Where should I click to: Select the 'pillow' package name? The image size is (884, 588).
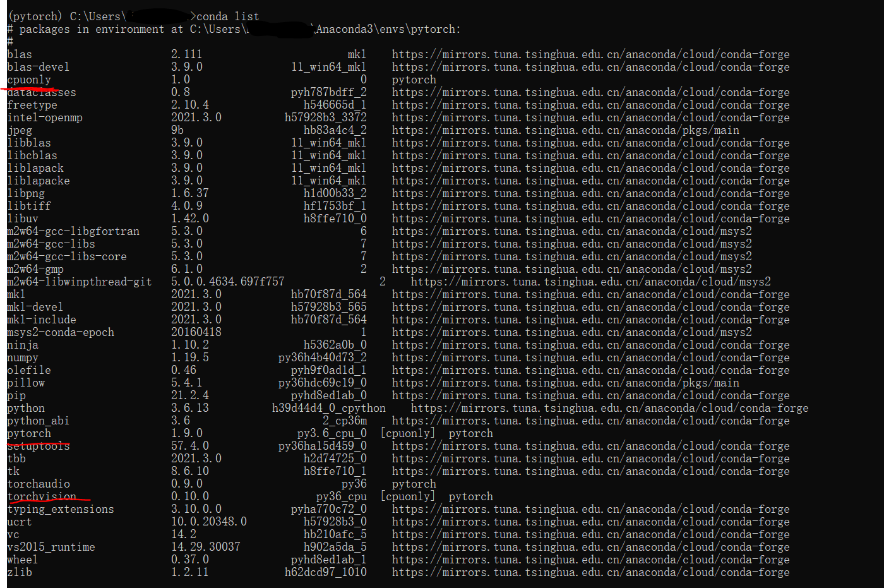tap(26, 383)
